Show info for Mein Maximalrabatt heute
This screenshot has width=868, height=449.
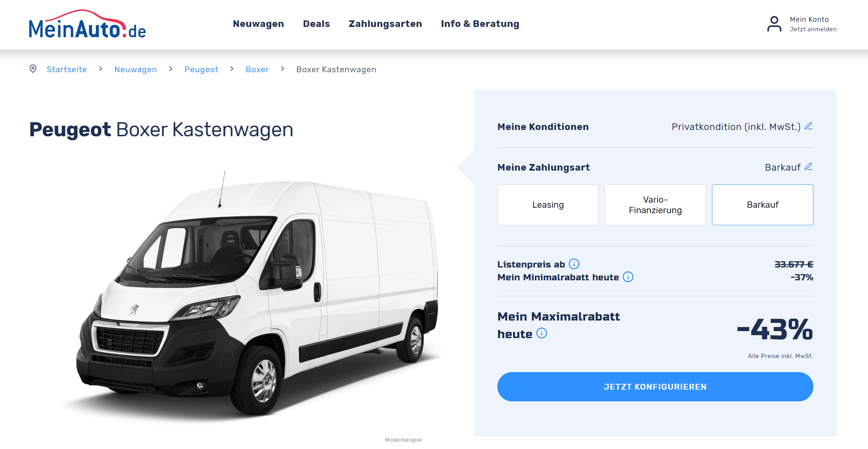pos(542,333)
